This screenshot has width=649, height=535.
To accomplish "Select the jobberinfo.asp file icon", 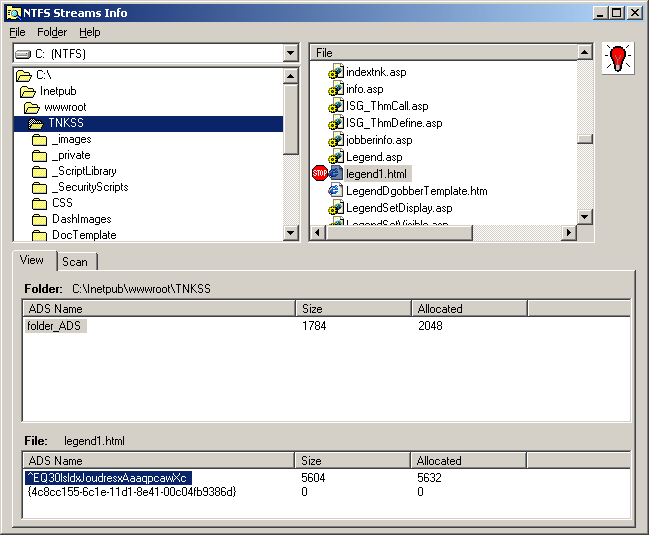I will tap(336, 139).
